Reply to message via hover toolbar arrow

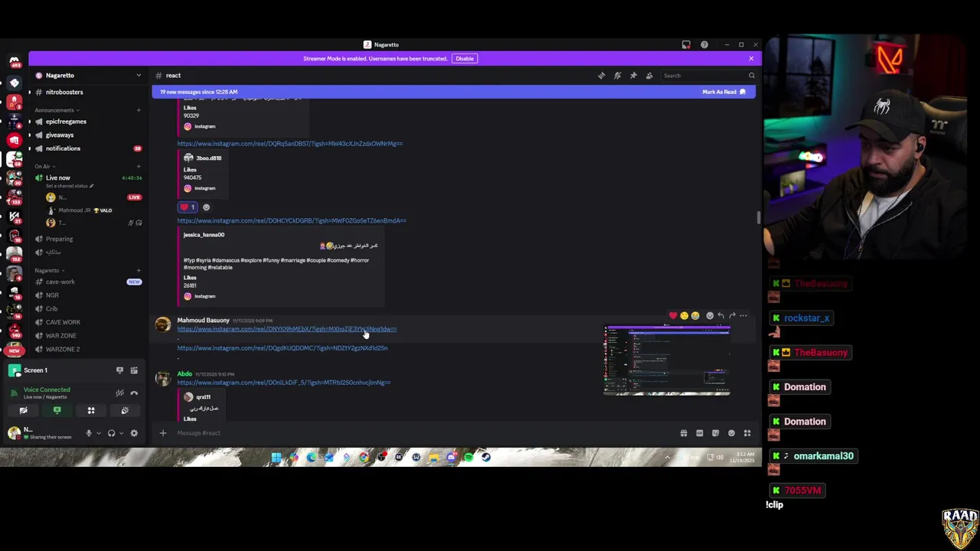point(720,316)
